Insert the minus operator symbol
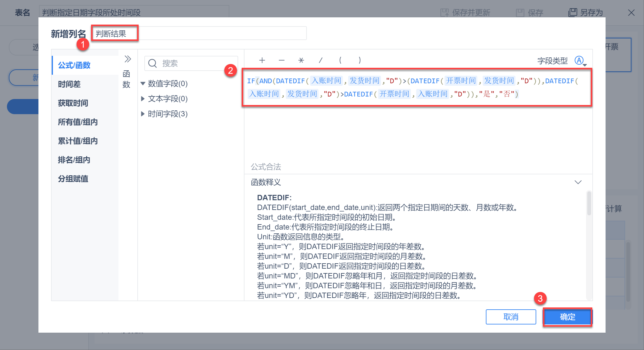This screenshot has width=644, height=350. click(281, 60)
